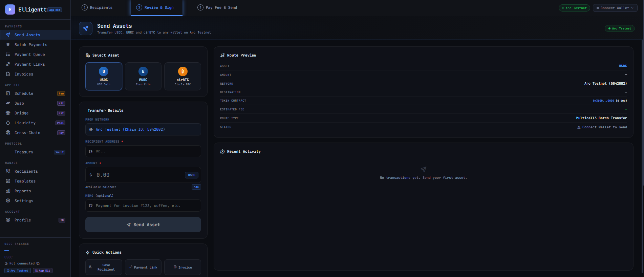Go to Recipients step 1

click(x=97, y=7)
